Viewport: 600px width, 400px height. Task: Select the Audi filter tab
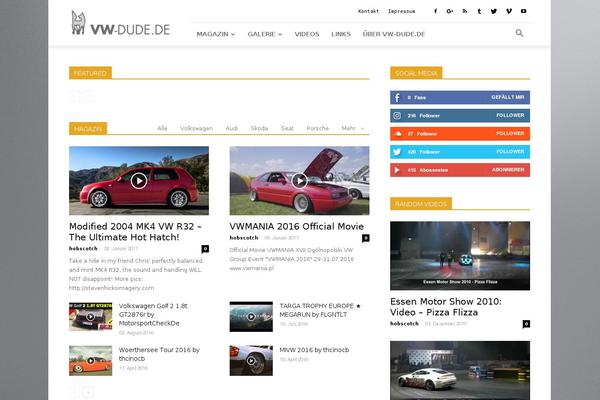tap(232, 128)
